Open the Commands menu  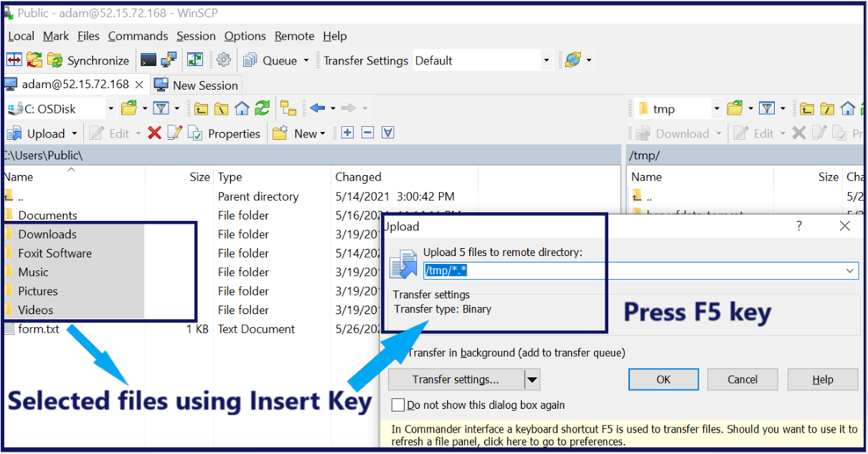[x=138, y=36]
